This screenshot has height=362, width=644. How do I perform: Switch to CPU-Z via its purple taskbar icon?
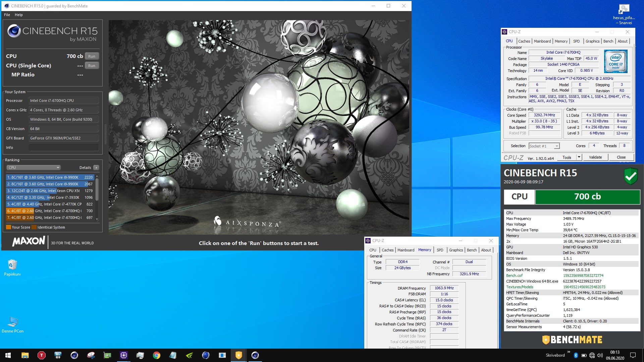[124, 355]
